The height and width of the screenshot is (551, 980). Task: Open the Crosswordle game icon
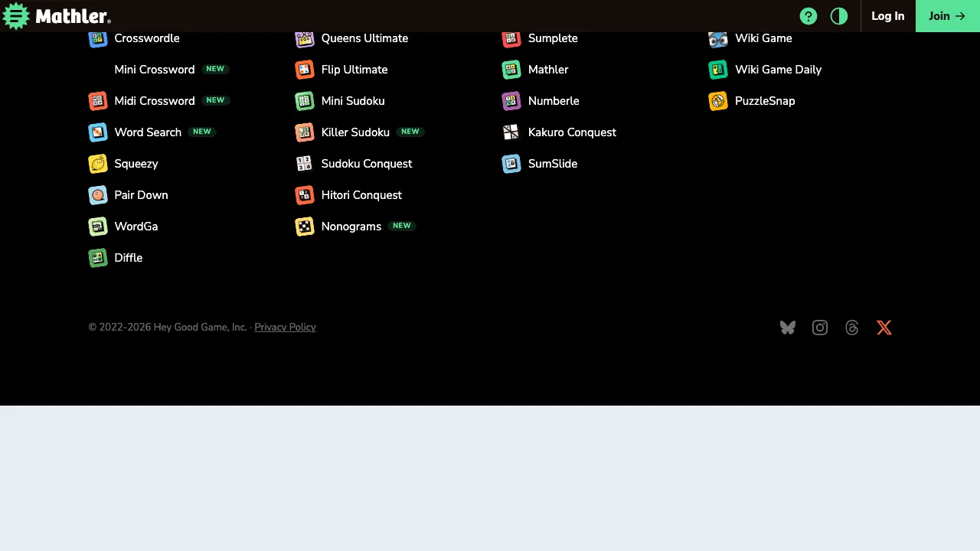click(x=98, y=38)
